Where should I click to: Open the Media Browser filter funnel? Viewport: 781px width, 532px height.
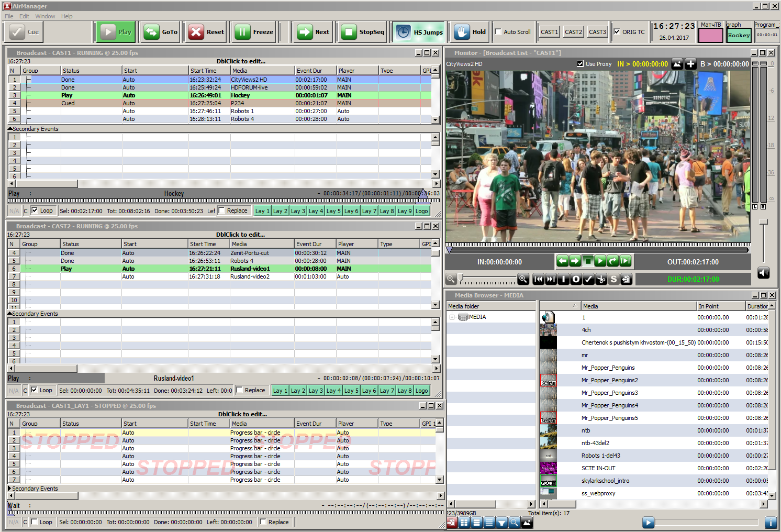point(501,522)
